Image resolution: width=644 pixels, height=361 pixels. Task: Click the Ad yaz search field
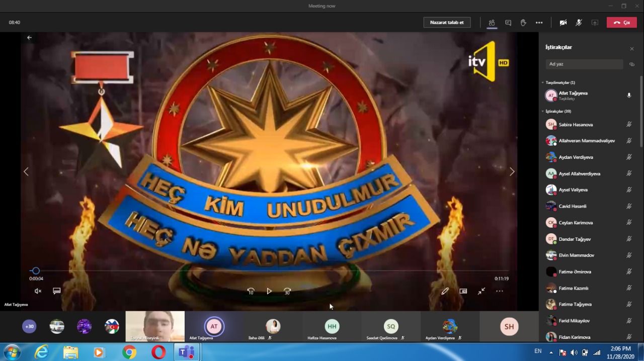[x=584, y=64]
